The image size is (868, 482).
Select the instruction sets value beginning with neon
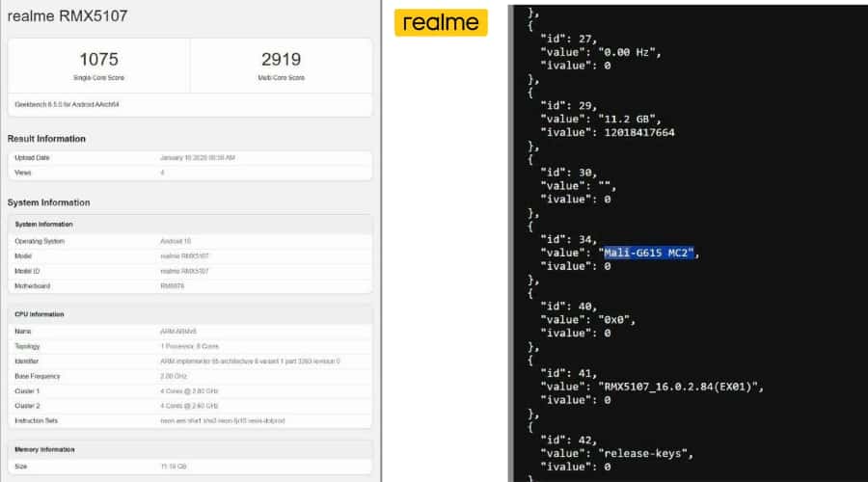223,420
